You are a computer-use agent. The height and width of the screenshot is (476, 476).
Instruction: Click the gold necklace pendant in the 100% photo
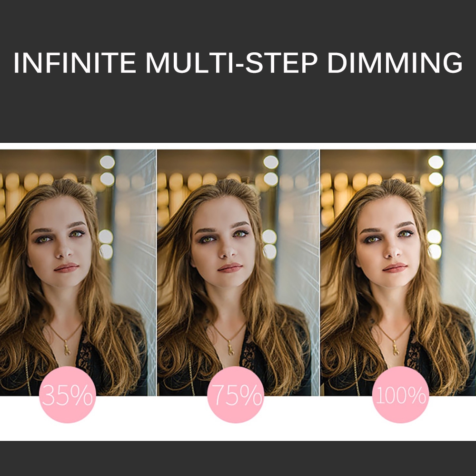(395, 347)
